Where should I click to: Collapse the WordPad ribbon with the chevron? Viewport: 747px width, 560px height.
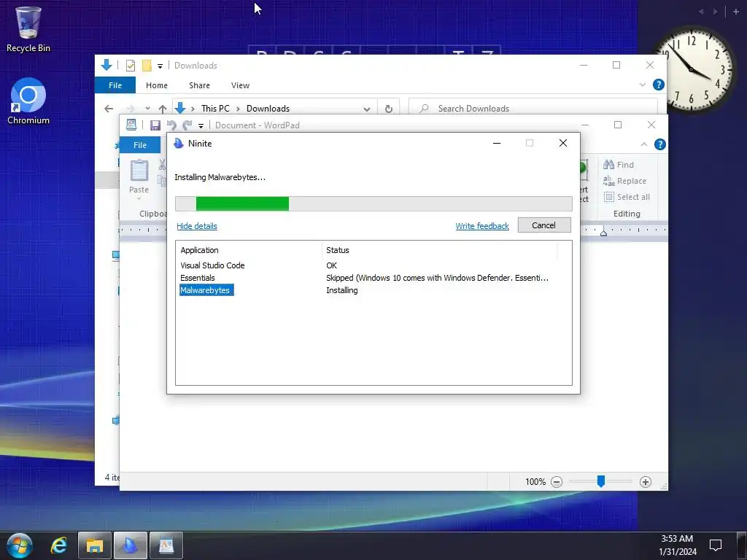643,144
